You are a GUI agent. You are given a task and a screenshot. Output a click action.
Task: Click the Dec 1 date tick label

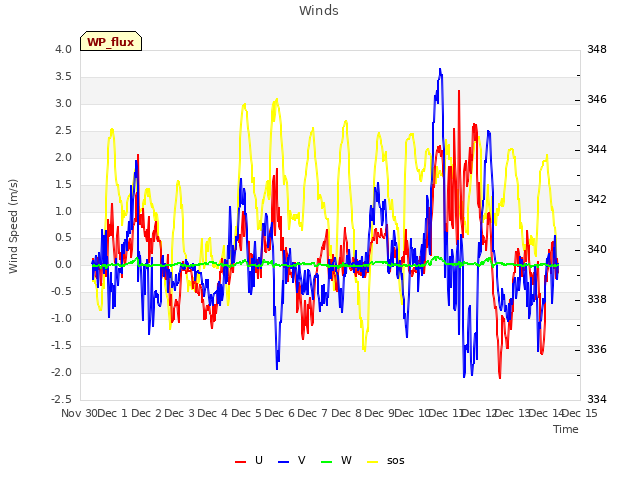point(113,413)
